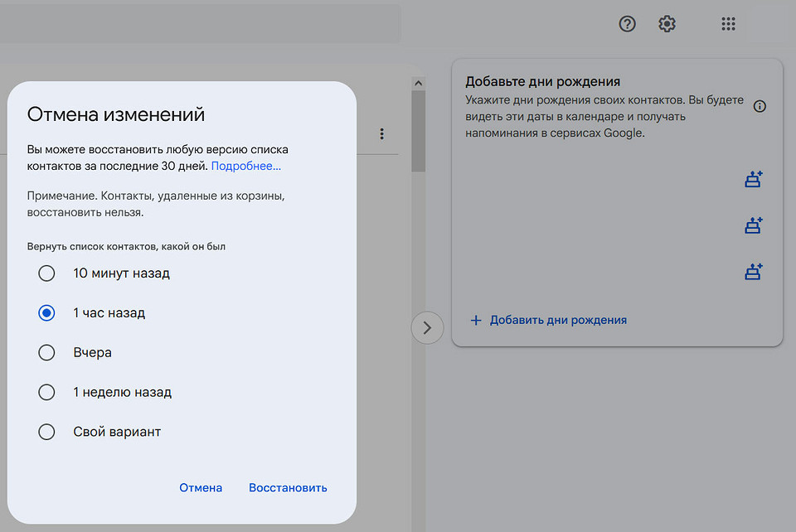Viewport: 796px width, 532px height.
Task: Click the Восстановить button
Action: click(x=288, y=488)
